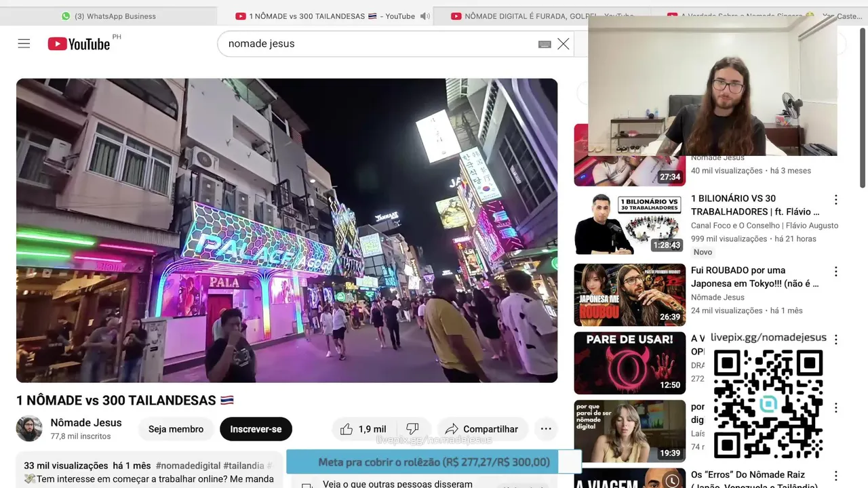This screenshot has height=488, width=868.
Task: Click #tailandia hashtag in description
Action: point(243,466)
